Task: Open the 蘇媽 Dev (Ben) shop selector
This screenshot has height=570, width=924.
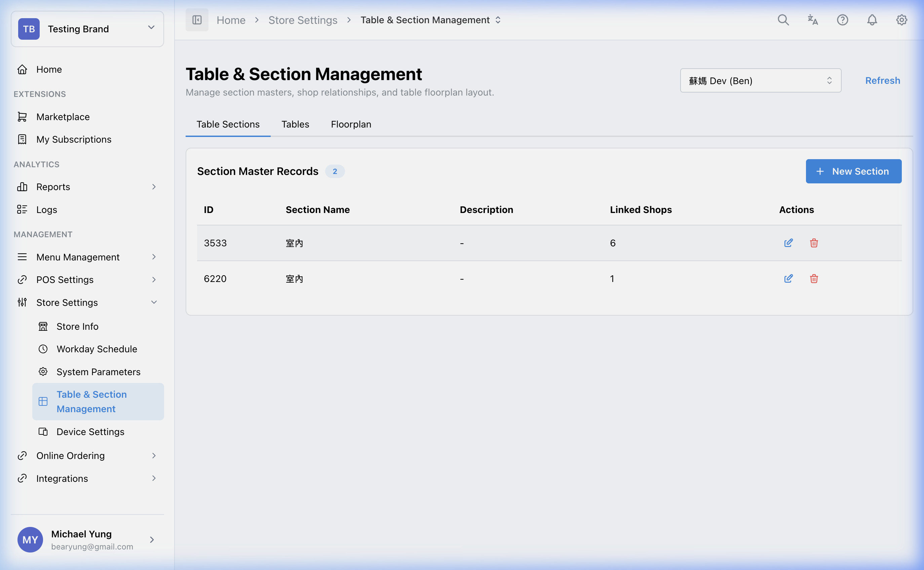Action: [x=760, y=81]
